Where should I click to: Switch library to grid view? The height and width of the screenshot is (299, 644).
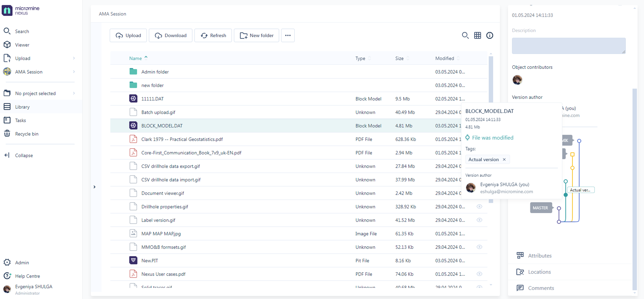[x=477, y=35]
